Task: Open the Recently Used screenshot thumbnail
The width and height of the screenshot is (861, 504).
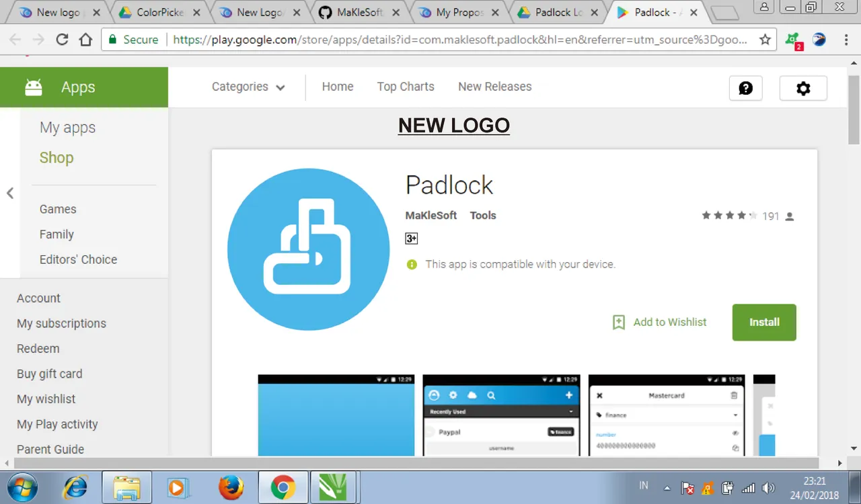Action: (x=501, y=415)
